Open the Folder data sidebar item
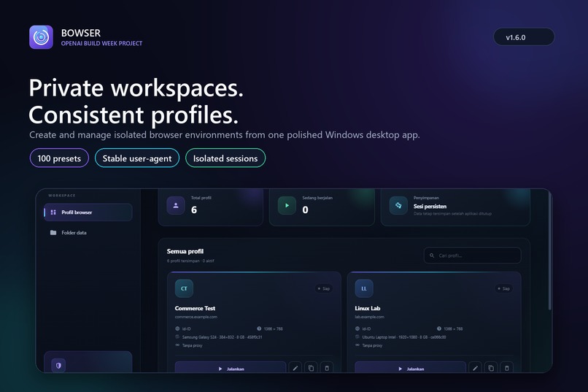The image size is (588, 392). (88, 233)
